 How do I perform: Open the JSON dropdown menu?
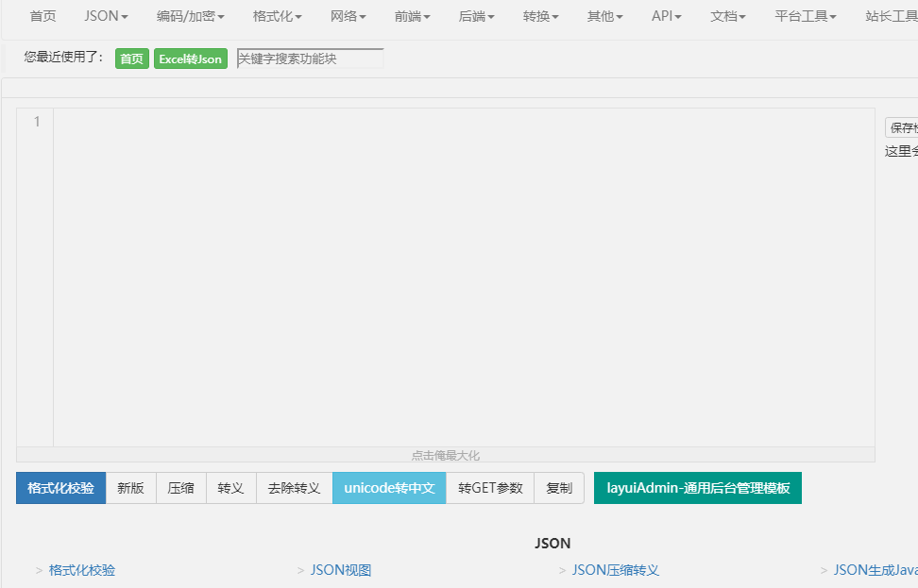point(105,15)
